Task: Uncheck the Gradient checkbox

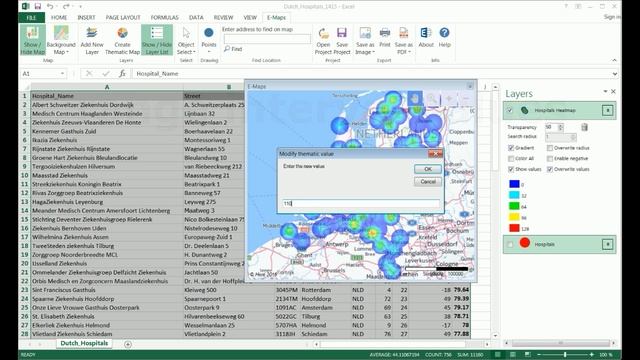Action: (x=511, y=148)
